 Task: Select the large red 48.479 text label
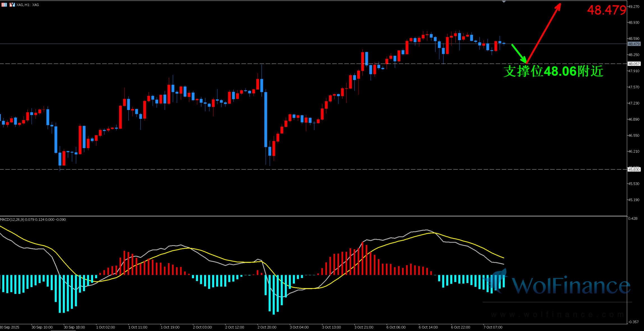[x=606, y=10]
